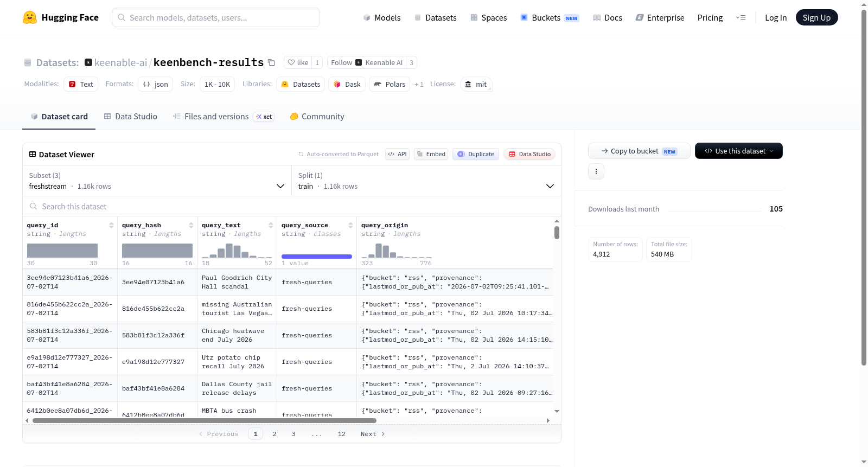Click the table horizontal scrollbar thumb
Screen dimensions: 868x467
pos(205,420)
